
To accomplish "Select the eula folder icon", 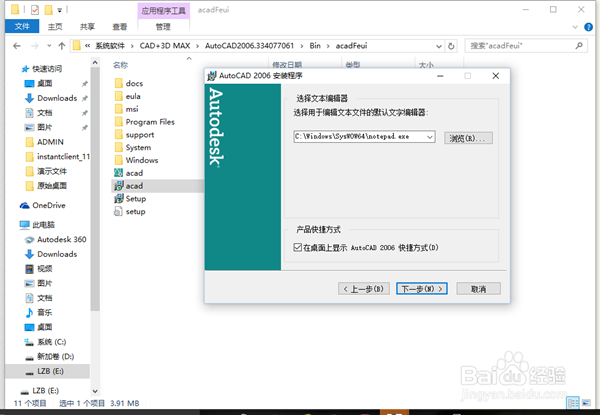I will click(x=119, y=96).
